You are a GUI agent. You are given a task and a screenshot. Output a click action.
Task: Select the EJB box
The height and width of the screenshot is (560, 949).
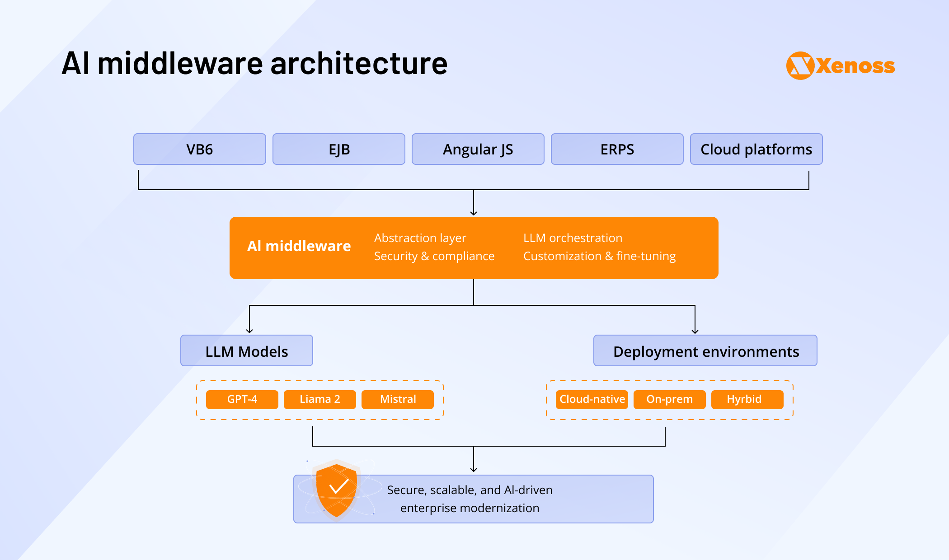[339, 149]
